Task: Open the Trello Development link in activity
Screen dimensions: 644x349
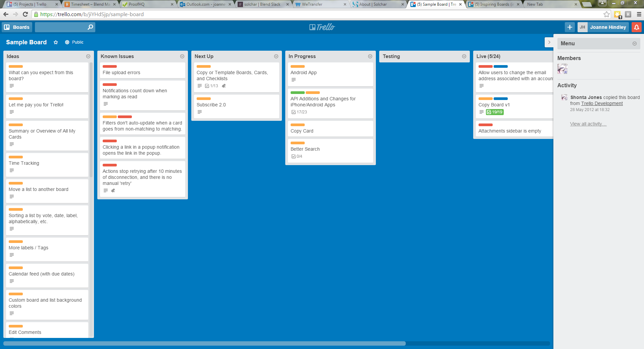Action: click(x=602, y=103)
